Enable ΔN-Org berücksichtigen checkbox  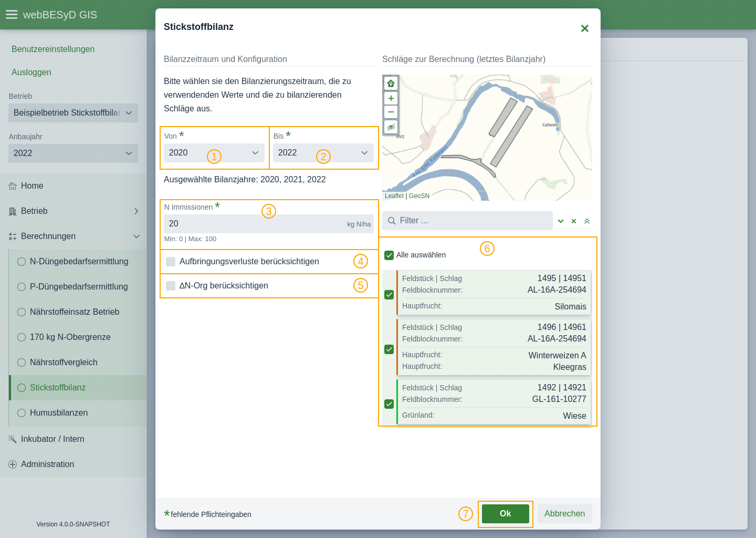pyautogui.click(x=171, y=286)
